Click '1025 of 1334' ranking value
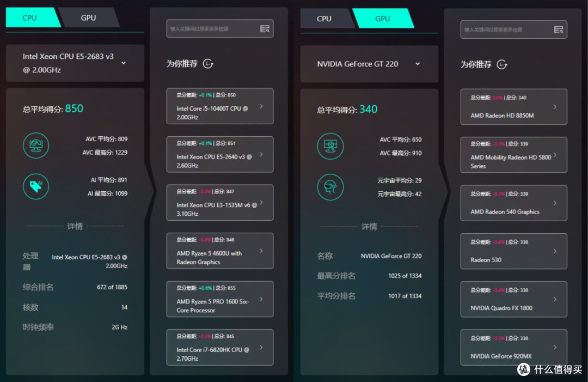This screenshot has height=382, width=588. click(x=405, y=276)
